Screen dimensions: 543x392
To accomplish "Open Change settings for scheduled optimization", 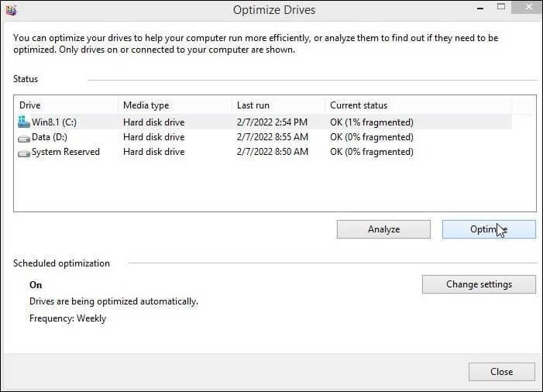I will 479,284.
